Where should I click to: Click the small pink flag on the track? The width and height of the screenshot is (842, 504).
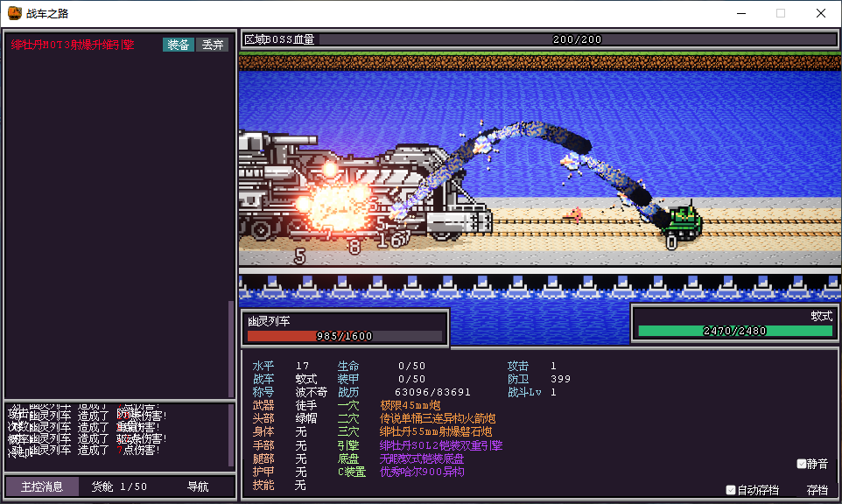(x=574, y=213)
